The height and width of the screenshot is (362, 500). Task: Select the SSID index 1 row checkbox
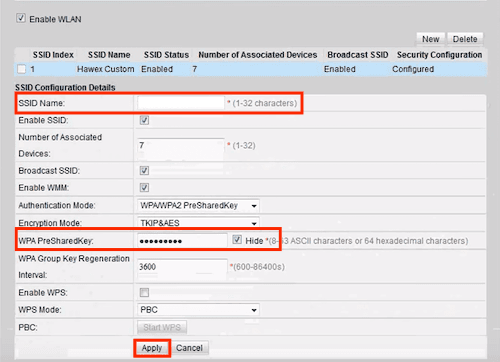tap(22, 69)
